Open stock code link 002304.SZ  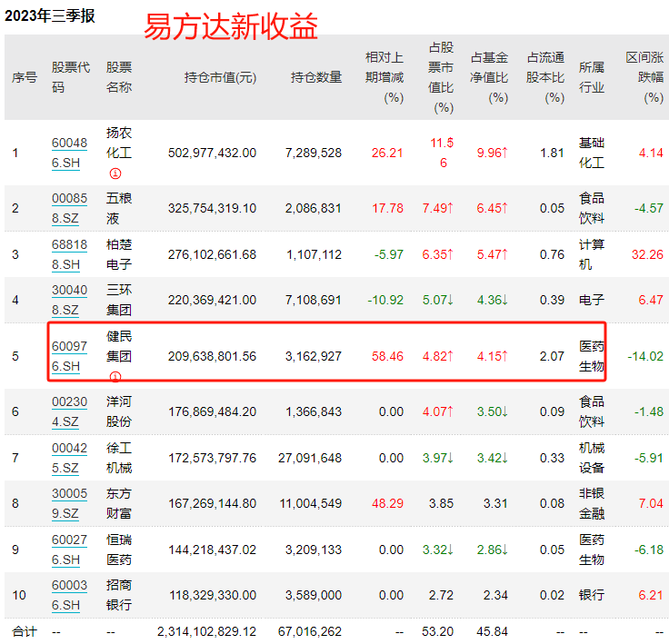69,412
